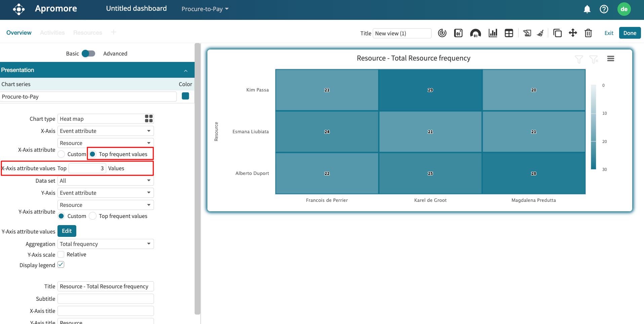Expand the Data set dropdown

click(x=106, y=181)
